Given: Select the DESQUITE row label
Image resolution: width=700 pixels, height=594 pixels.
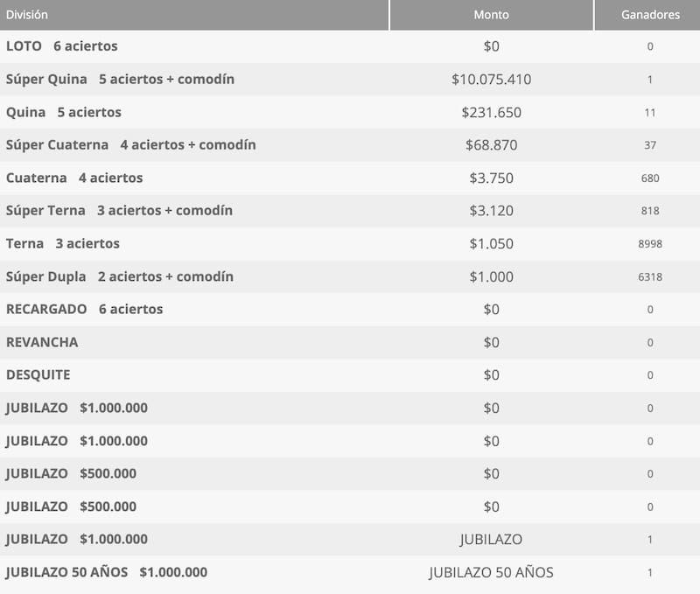Looking at the screenshot, I should [x=38, y=374].
